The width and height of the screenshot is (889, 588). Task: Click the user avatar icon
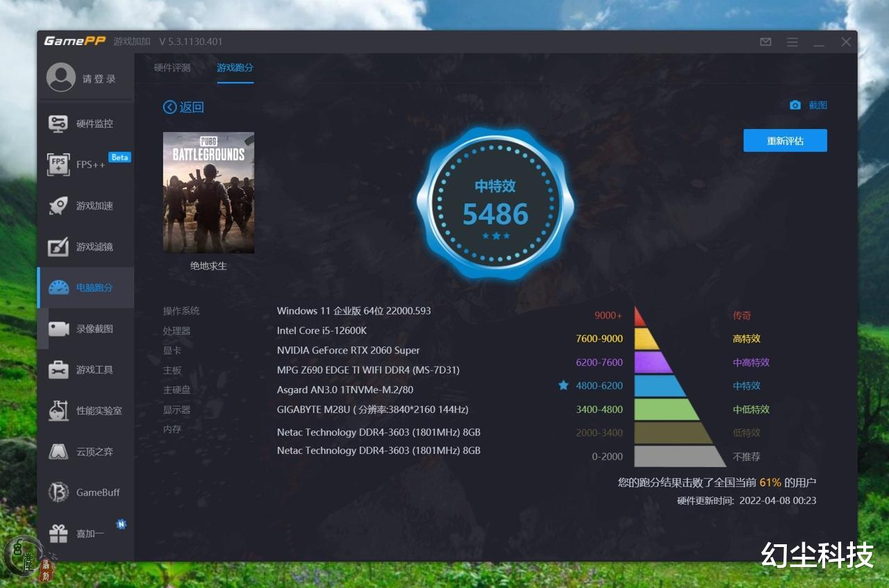[61, 77]
